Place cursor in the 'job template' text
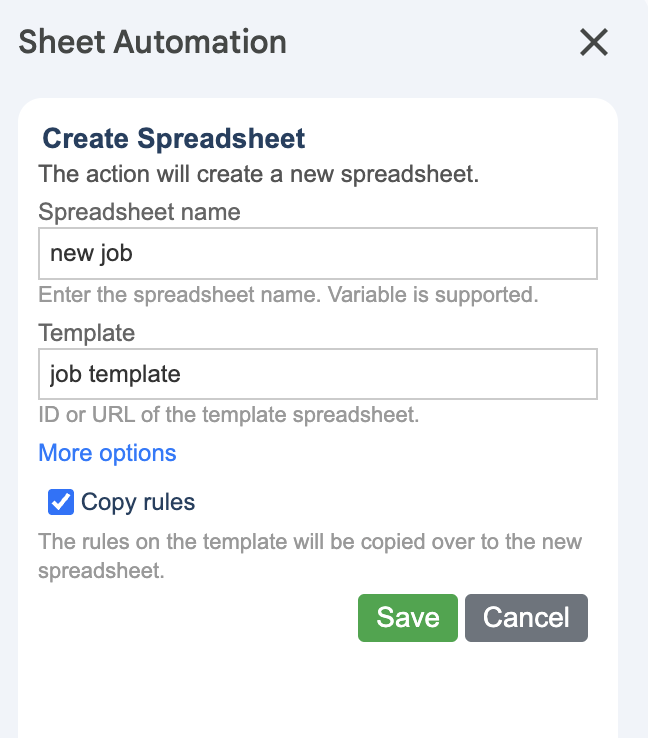Image resolution: width=648 pixels, height=738 pixels. (115, 374)
